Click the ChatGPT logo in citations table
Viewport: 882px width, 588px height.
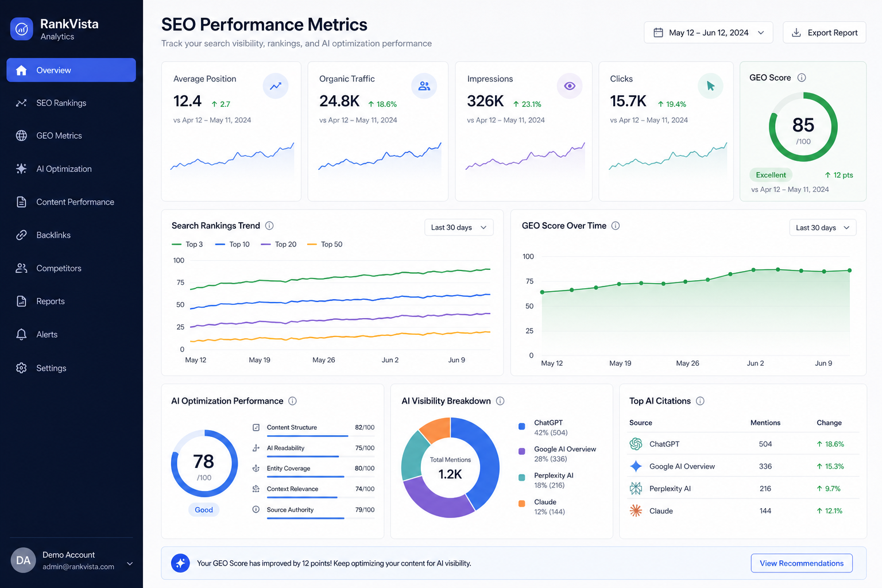[636, 444]
